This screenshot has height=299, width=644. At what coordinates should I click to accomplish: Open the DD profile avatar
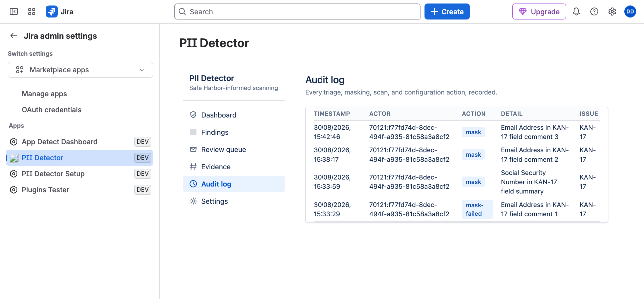click(630, 12)
